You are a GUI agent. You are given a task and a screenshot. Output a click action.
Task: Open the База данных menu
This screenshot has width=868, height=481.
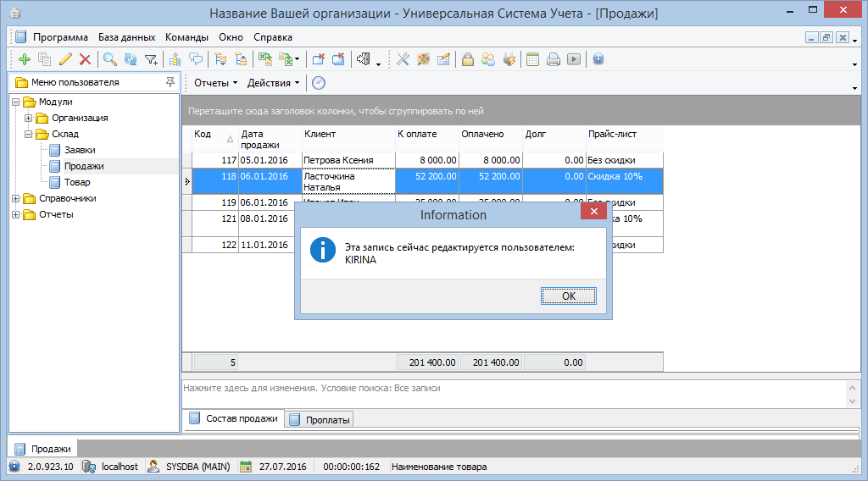126,37
